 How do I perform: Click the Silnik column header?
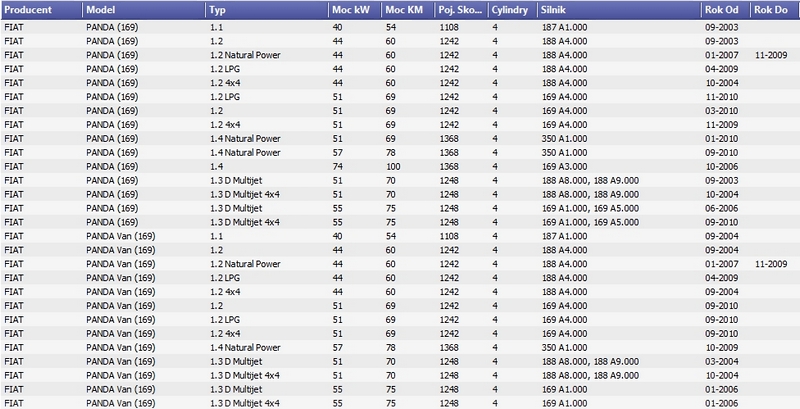[x=619, y=10]
